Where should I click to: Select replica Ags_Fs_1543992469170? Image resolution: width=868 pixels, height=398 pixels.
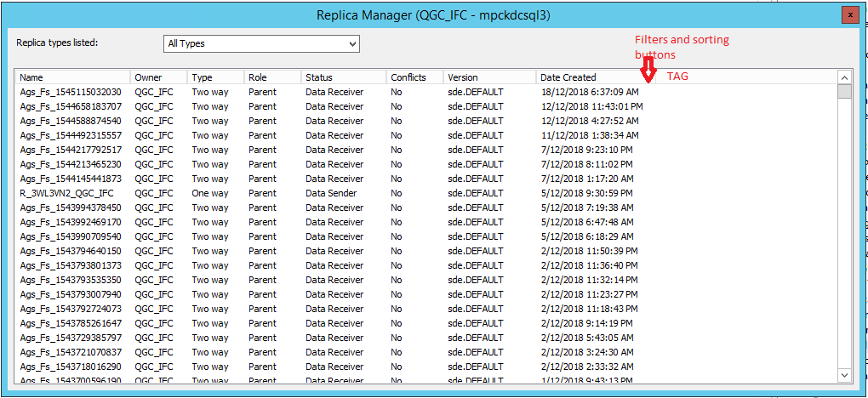coord(71,222)
